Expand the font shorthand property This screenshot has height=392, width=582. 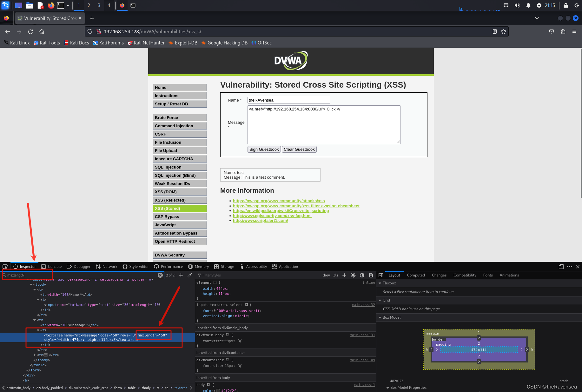tap(215, 311)
